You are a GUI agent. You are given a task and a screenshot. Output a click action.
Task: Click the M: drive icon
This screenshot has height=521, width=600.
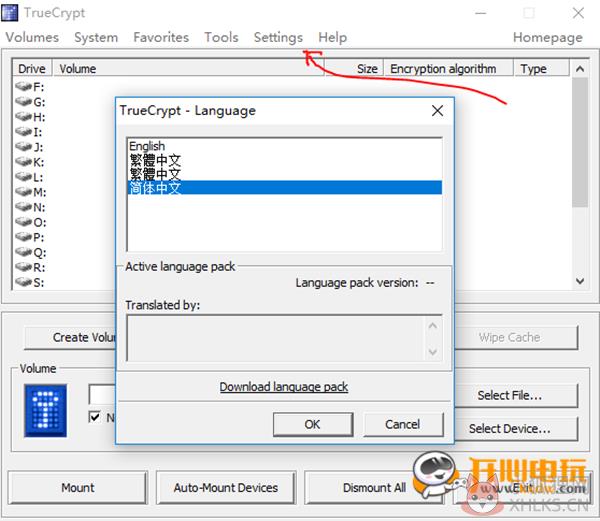pyautogui.click(x=24, y=192)
